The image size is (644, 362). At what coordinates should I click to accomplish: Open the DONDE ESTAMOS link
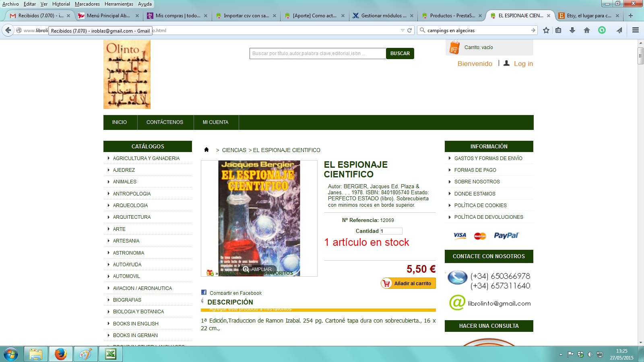(x=475, y=194)
